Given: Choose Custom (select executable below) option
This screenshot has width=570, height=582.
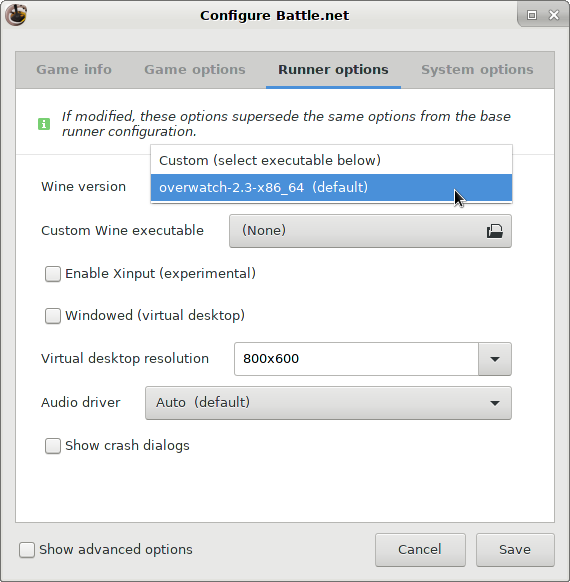Looking at the screenshot, I should tap(331, 160).
